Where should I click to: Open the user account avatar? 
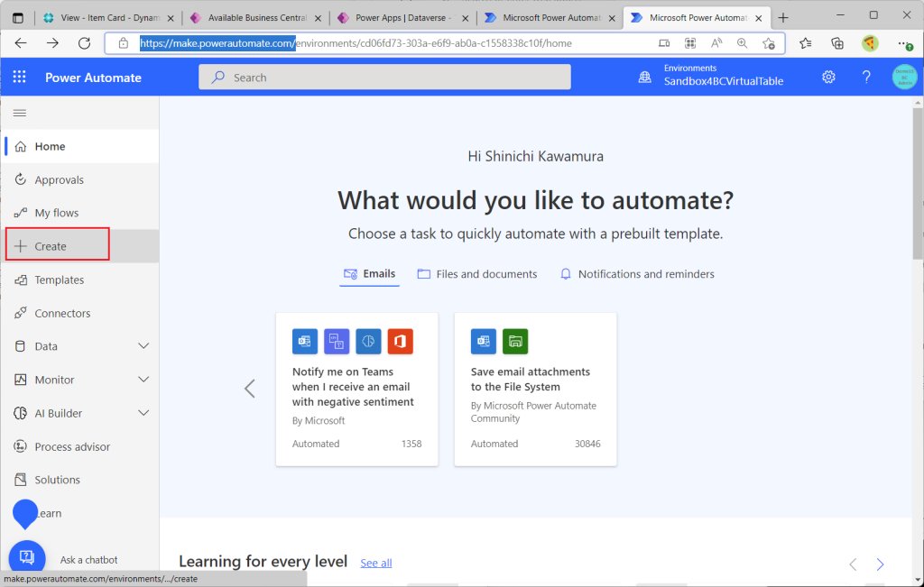pos(904,78)
